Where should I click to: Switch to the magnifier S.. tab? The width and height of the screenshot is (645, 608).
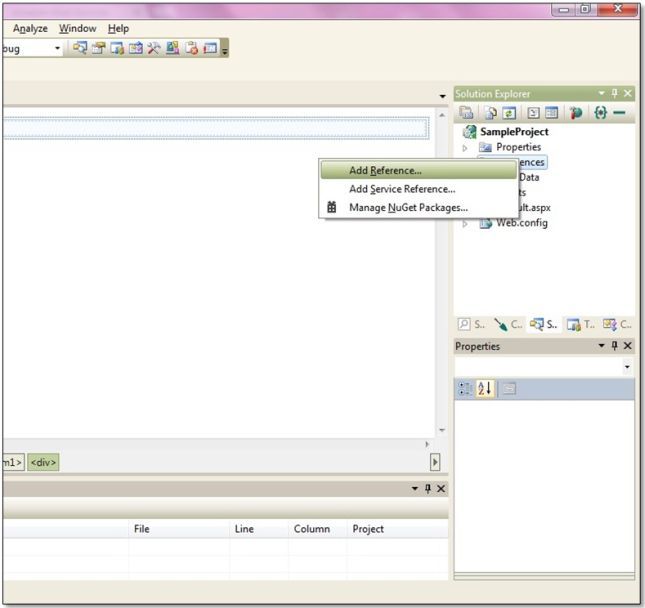click(472, 325)
